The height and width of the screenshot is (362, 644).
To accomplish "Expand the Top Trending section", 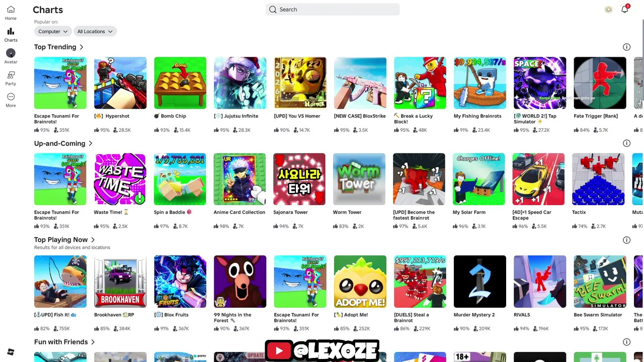I will coord(59,47).
